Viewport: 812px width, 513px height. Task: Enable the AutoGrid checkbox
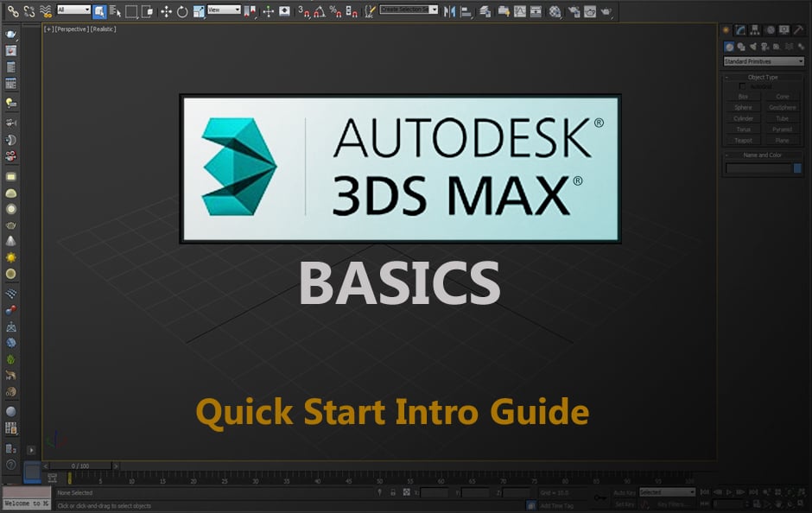click(x=742, y=86)
